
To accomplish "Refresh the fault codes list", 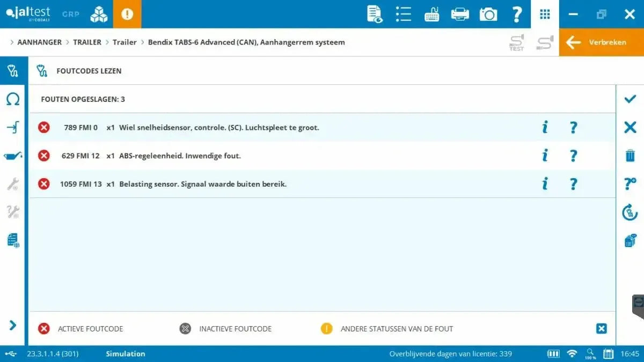I will [629, 212].
